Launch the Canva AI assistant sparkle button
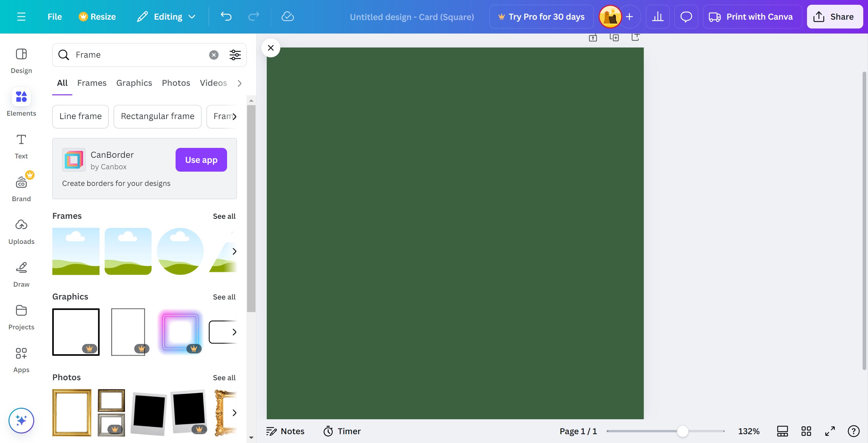This screenshot has height=443, width=868. click(21, 421)
